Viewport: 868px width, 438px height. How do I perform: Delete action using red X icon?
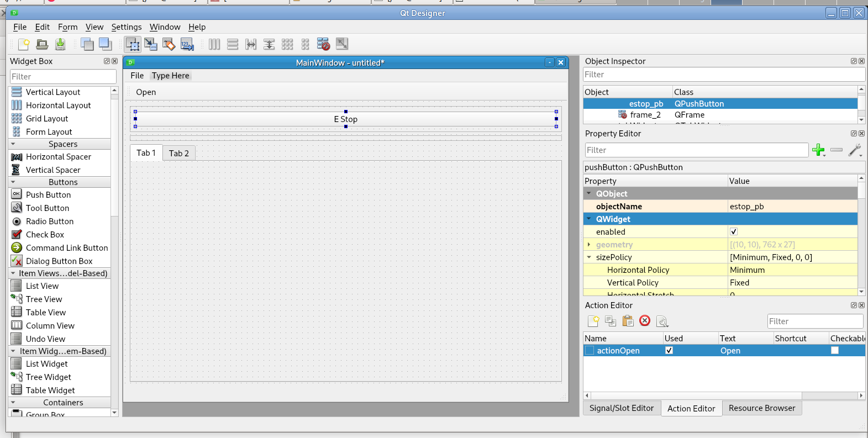click(x=645, y=321)
